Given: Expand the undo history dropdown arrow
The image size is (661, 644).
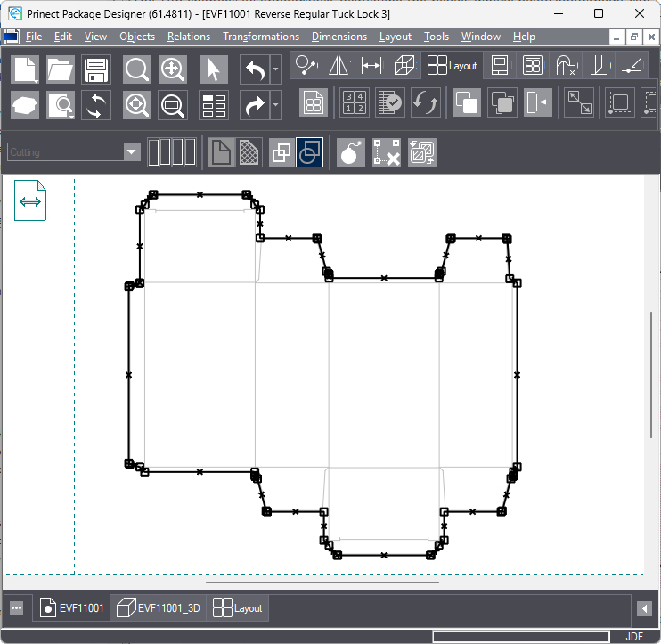Looking at the screenshot, I should click(x=275, y=69).
